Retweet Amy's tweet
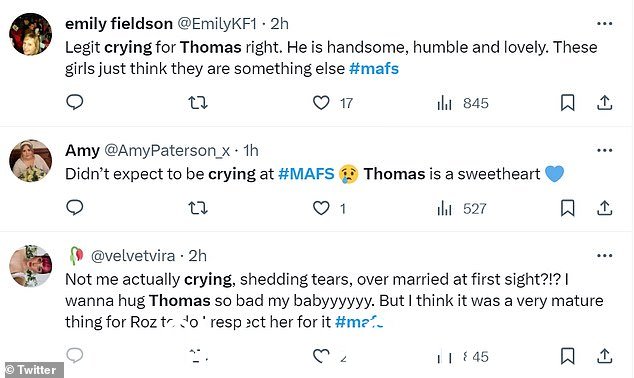 [198, 209]
